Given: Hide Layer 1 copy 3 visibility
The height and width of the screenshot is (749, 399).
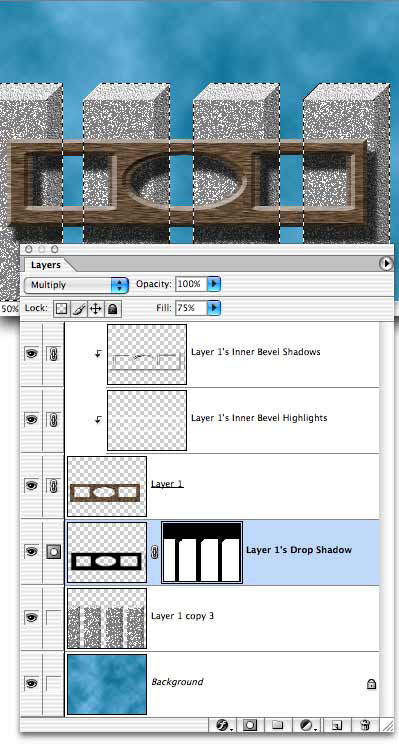Looking at the screenshot, I should click(31, 618).
